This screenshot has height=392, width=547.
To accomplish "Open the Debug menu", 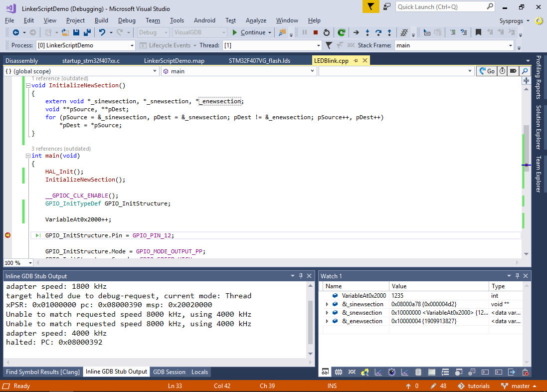I will [127, 20].
